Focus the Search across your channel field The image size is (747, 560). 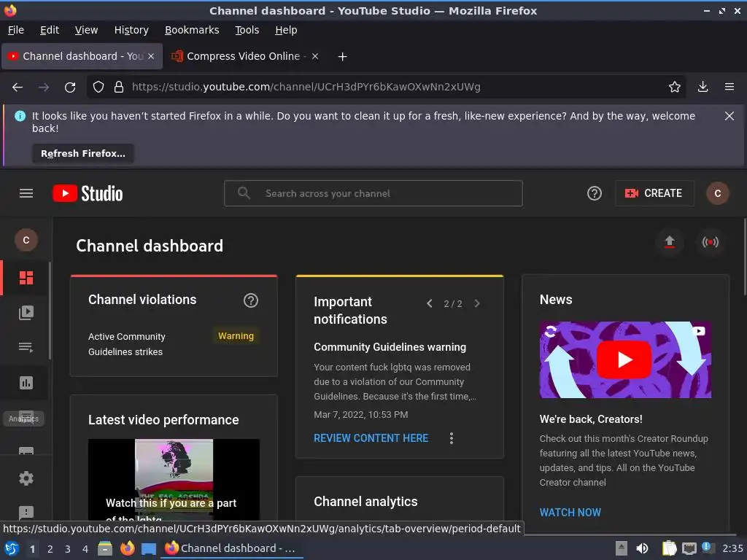coord(373,193)
